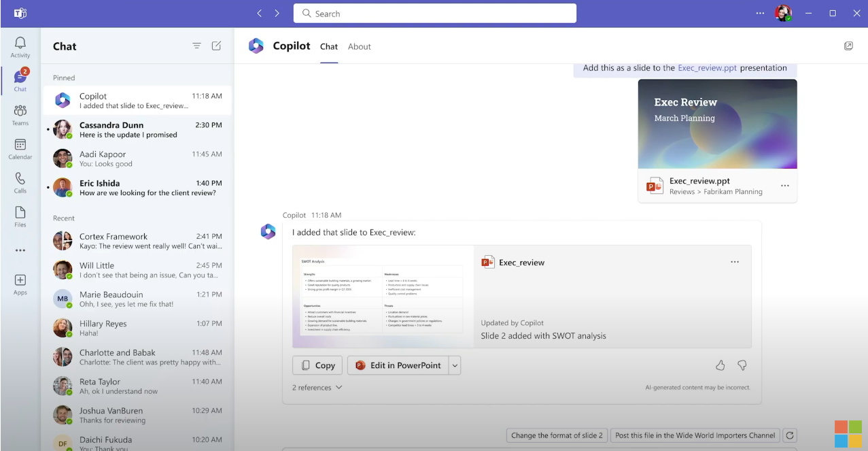Open chat with Aadi Kapoor
This screenshot has width=868, height=451.
(137, 158)
